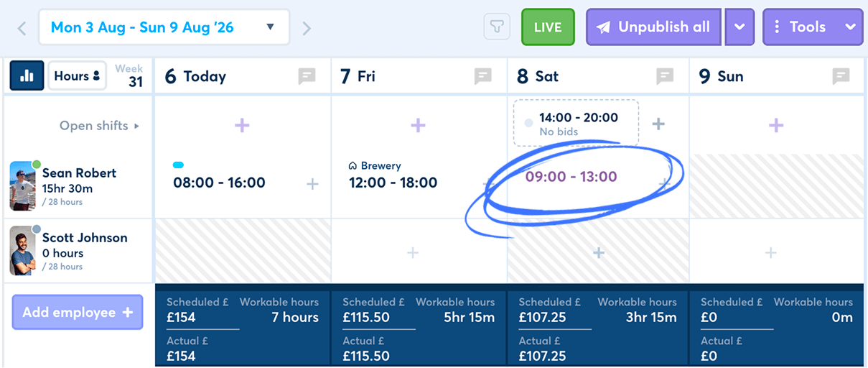This screenshot has height=368, width=868.
Task: Go to previous week arrow
Action: tap(22, 29)
